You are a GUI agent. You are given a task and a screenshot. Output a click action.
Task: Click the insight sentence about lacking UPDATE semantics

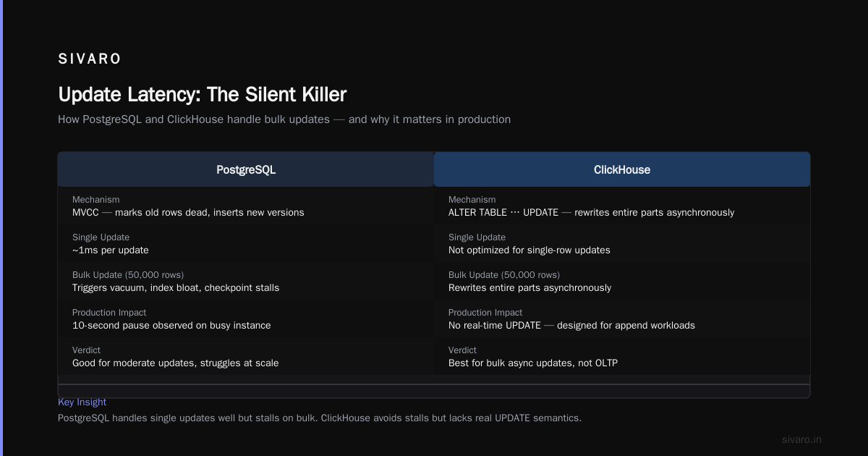[x=320, y=418]
